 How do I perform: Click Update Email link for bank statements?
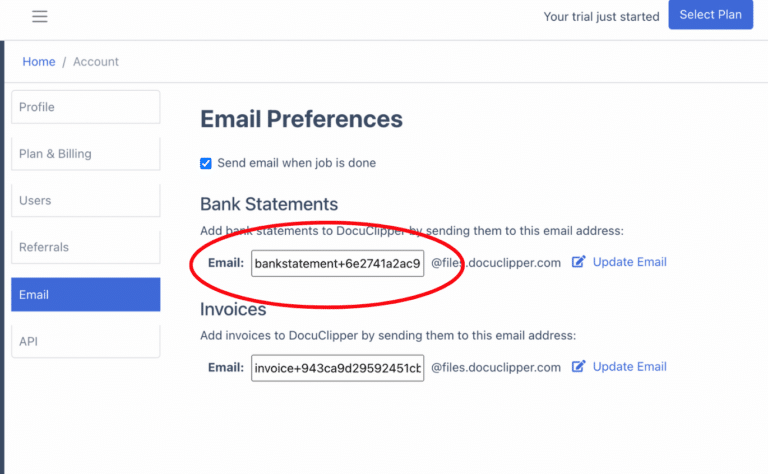pos(629,262)
